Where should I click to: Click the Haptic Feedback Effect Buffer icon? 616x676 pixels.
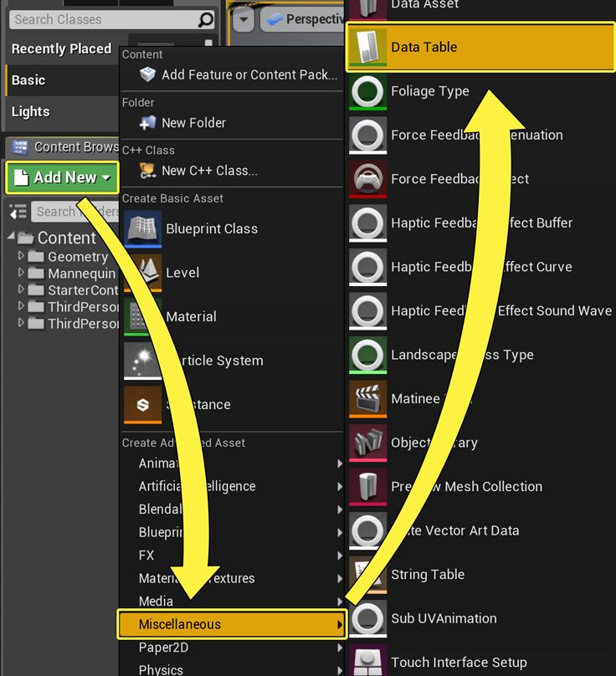(x=367, y=223)
